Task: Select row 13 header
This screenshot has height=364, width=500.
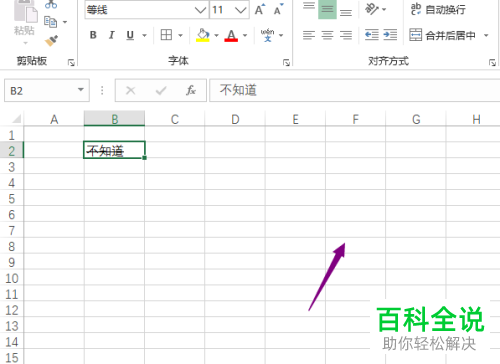Action: 12,326
